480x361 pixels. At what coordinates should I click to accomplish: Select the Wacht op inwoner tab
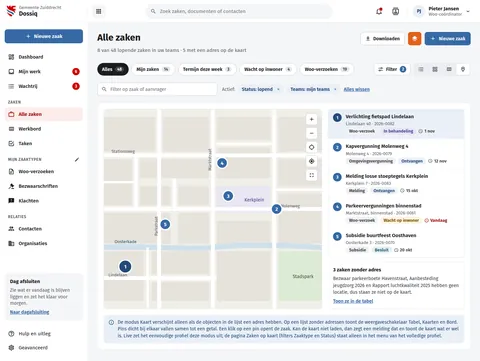point(268,69)
